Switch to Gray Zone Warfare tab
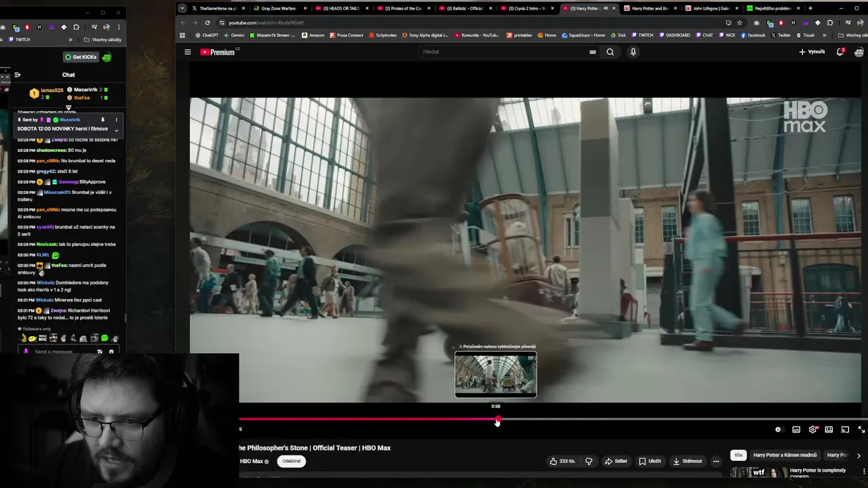The height and width of the screenshot is (488, 868). (281, 8)
